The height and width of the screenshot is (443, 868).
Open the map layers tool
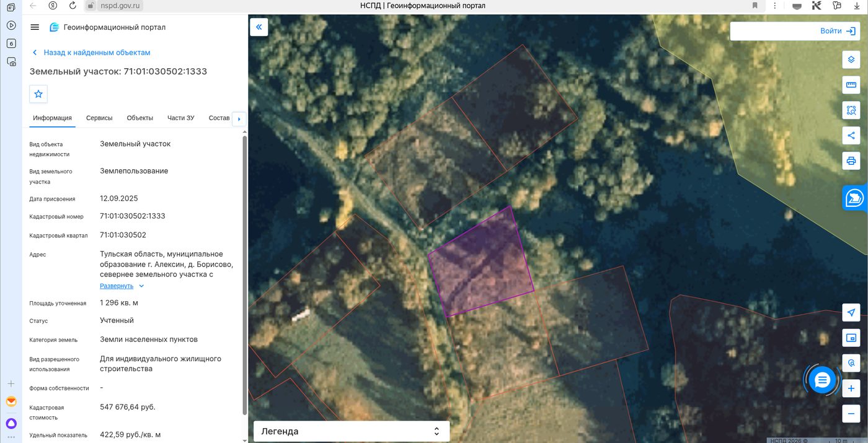click(x=851, y=59)
